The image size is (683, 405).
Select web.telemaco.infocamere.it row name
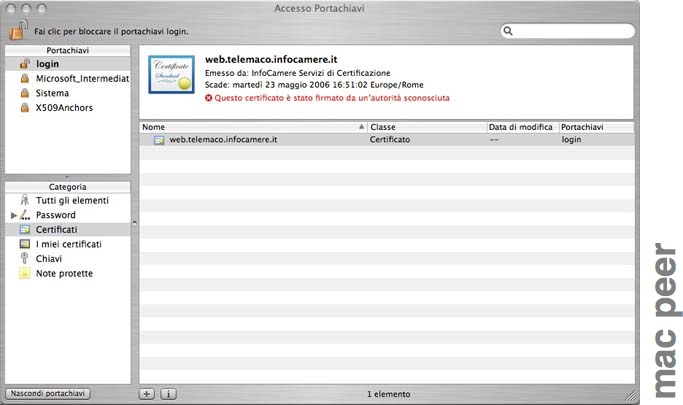(223, 139)
